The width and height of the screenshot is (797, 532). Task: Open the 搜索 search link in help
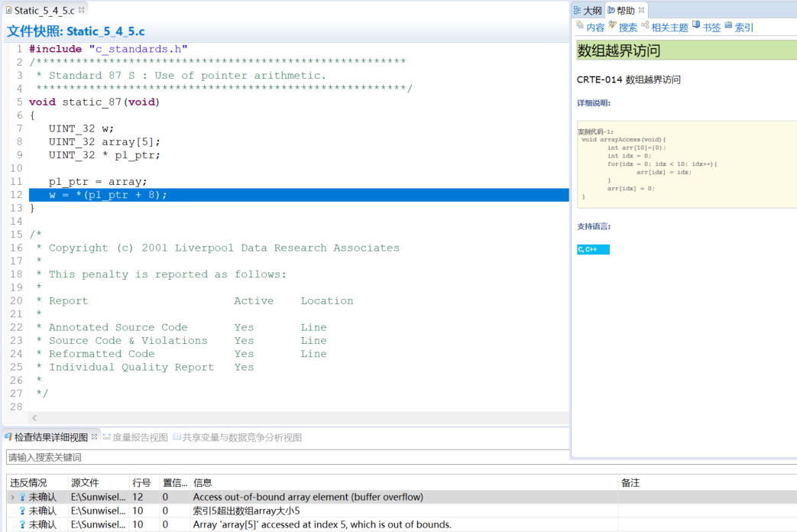(627, 28)
